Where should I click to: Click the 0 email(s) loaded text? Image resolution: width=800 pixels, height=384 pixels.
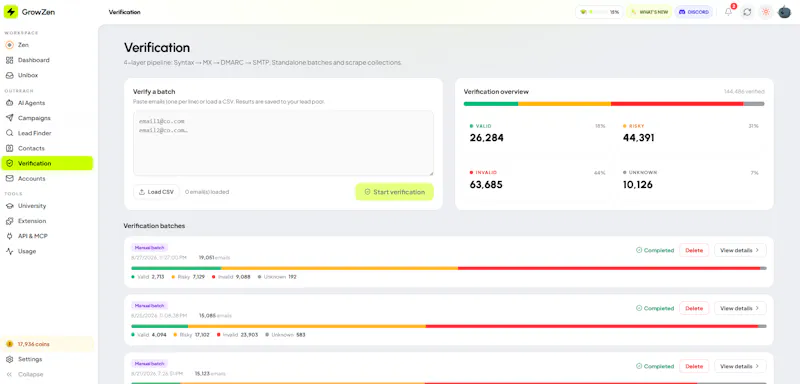[207, 192]
